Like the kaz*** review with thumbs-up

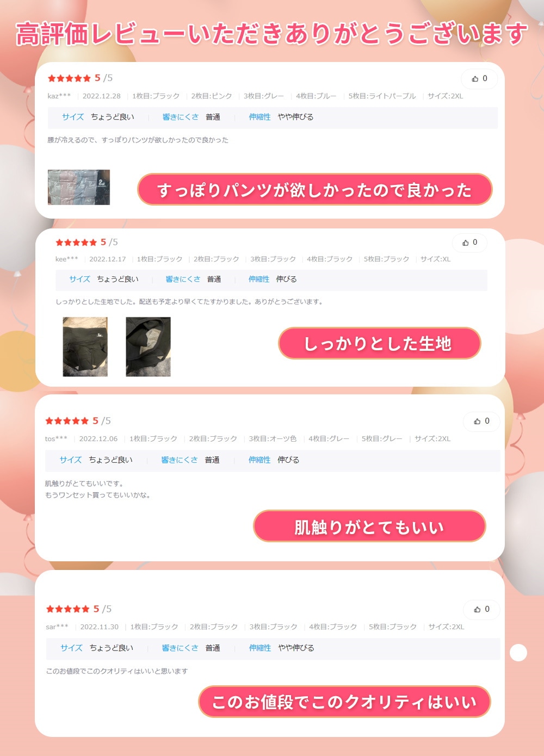(x=479, y=79)
